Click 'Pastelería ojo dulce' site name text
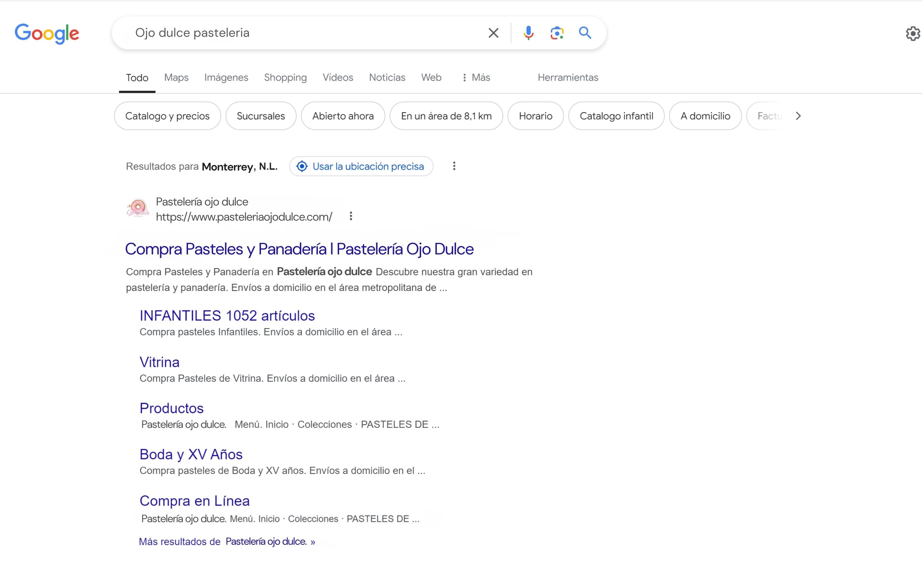The height and width of the screenshot is (561, 924). click(203, 202)
